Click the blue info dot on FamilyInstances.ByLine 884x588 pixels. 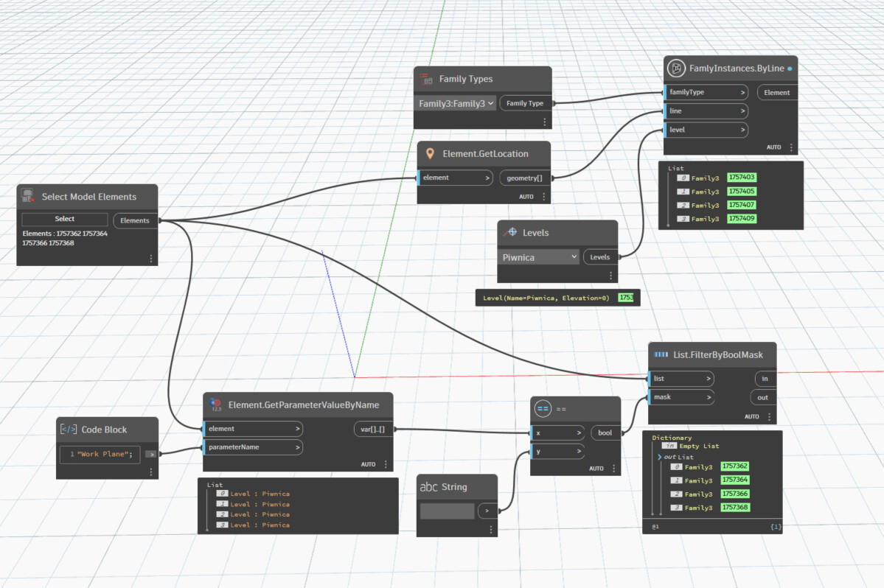pos(790,69)
